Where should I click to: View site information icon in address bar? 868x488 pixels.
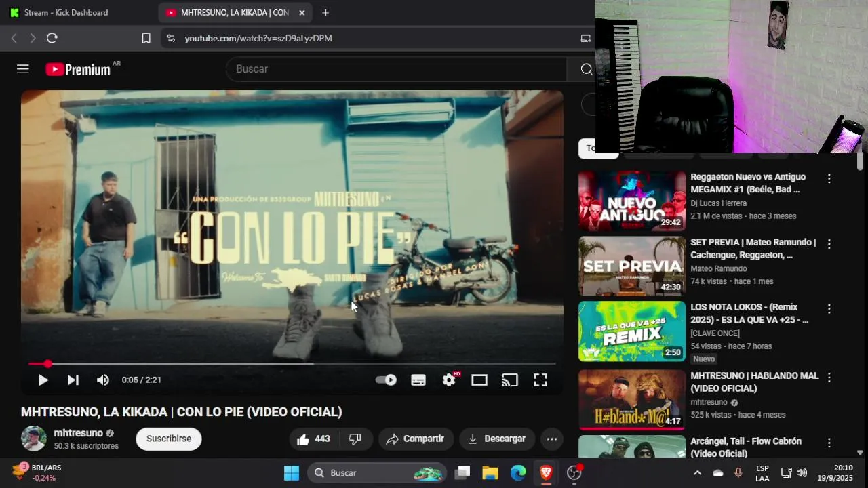[170, 39]
